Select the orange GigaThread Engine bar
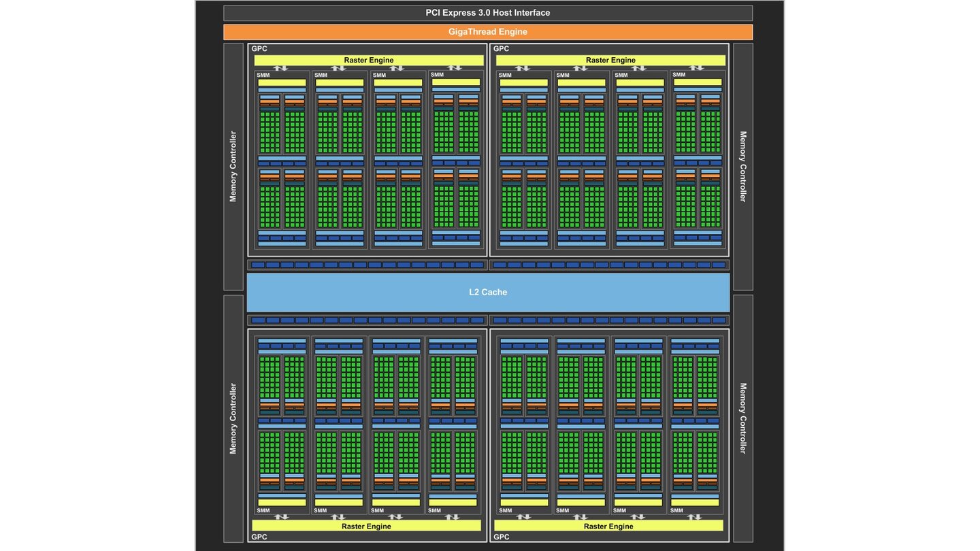 pyautogui.click(x=488, y=32)
